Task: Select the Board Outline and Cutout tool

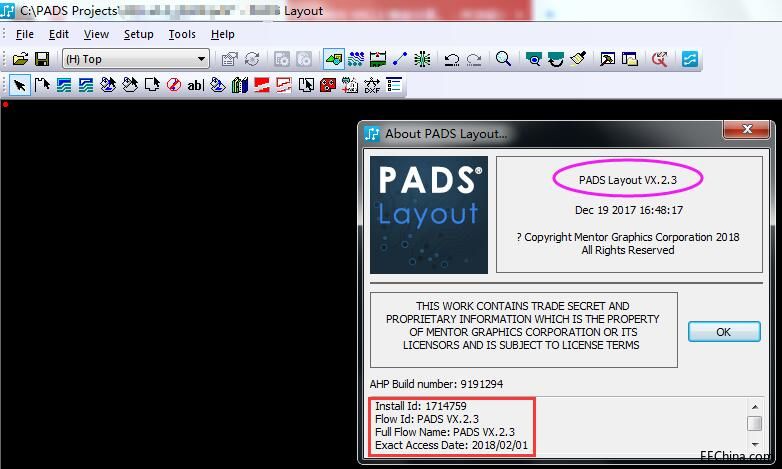Action: [x=152, y=85]
